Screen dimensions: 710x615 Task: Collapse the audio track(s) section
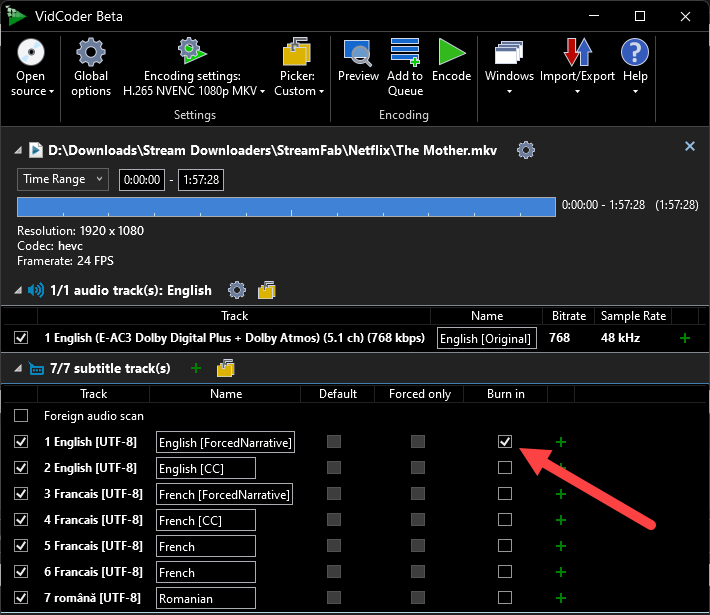pos(19,290)
